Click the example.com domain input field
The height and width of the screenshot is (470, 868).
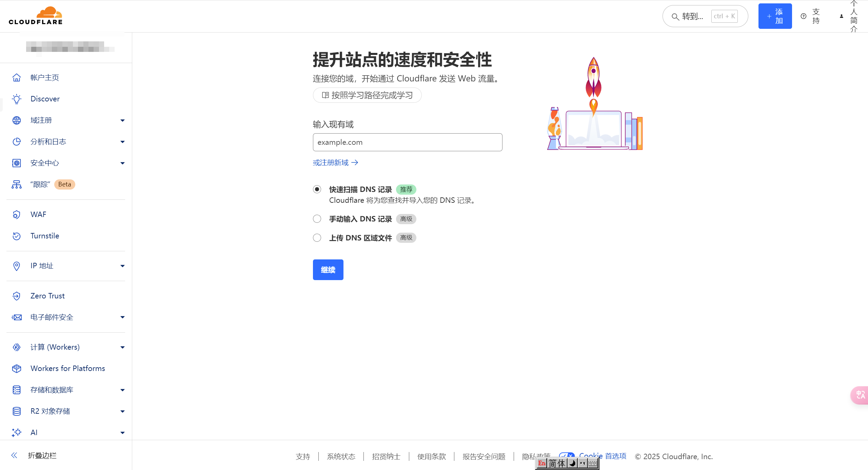[x=407, y=142]
